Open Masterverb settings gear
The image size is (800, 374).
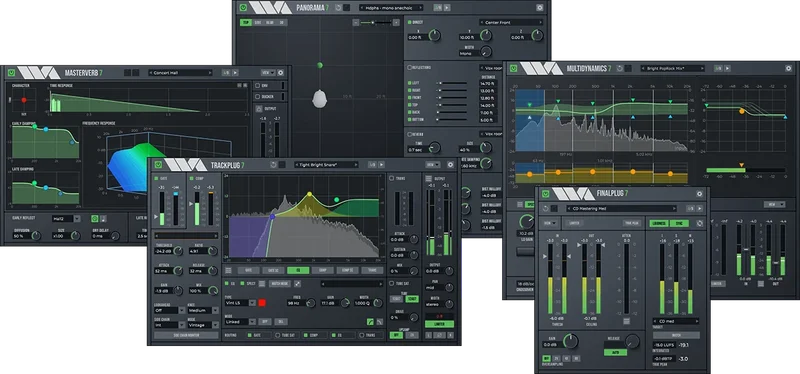[280, 72]
